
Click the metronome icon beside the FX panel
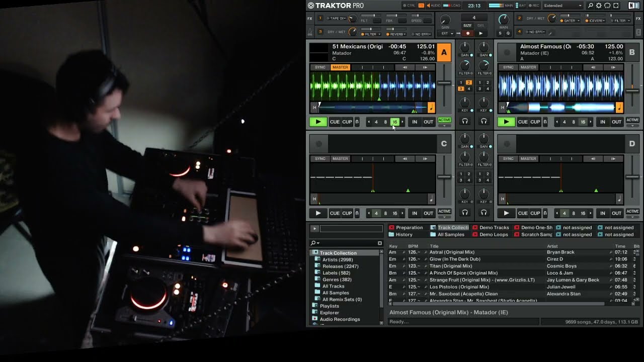click(x=310, y=32)
